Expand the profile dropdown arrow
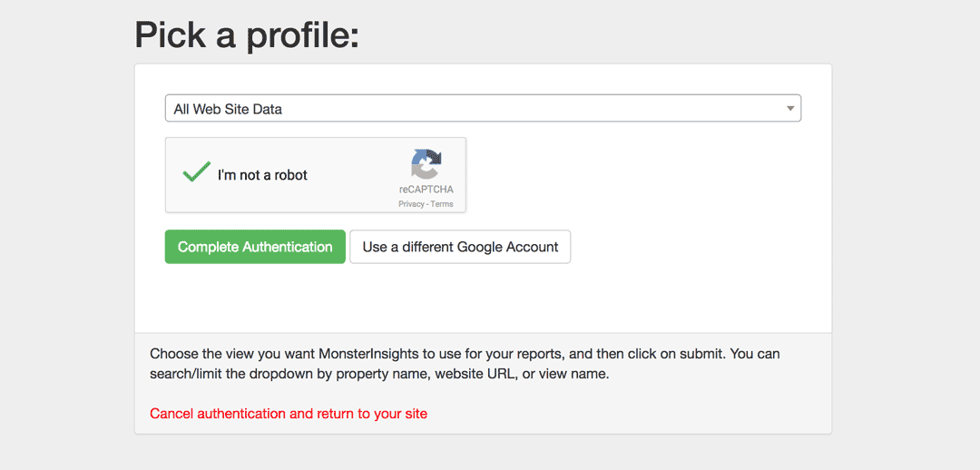The image size is (980, 470). pyautogui.click(x=790, y=109)
